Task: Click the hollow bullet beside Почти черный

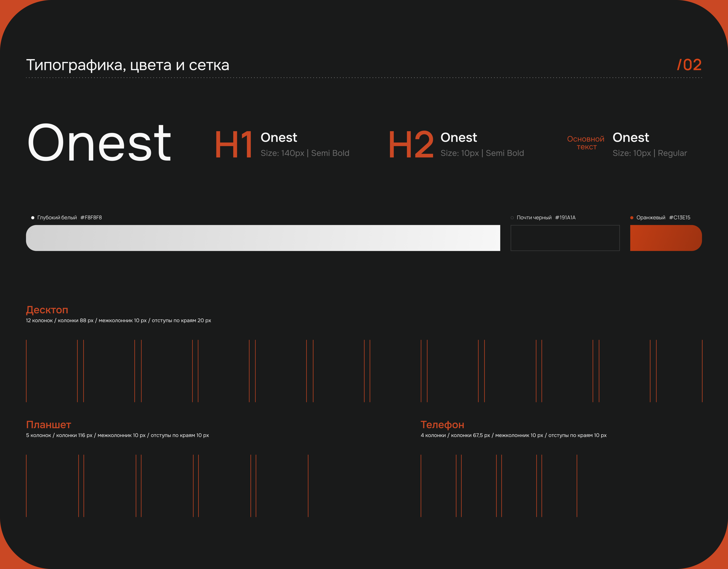Action: coord(512,218)
